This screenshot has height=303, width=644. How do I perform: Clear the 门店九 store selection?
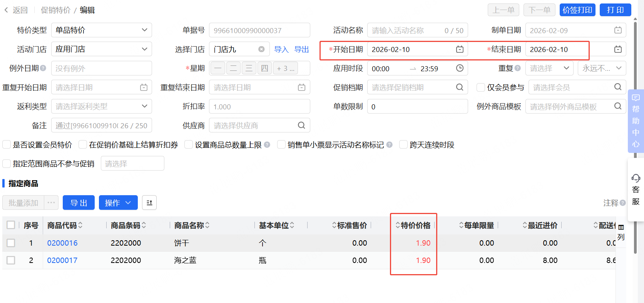point(261,49)
